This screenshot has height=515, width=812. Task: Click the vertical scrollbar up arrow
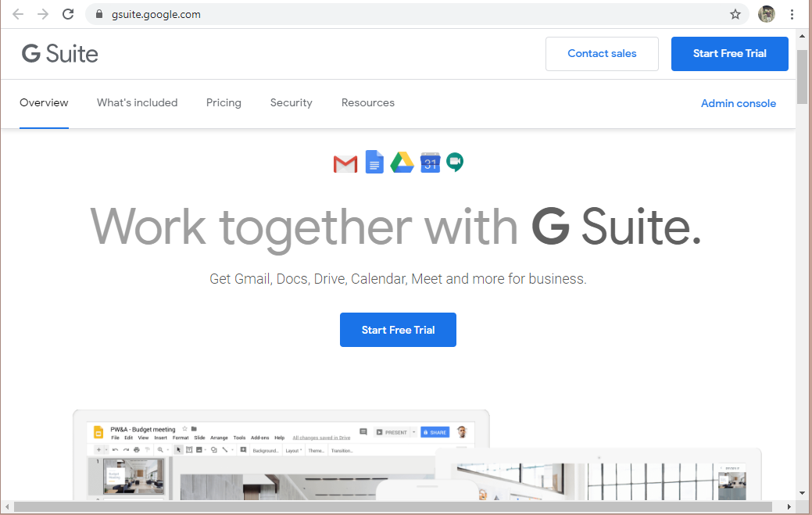802,36
